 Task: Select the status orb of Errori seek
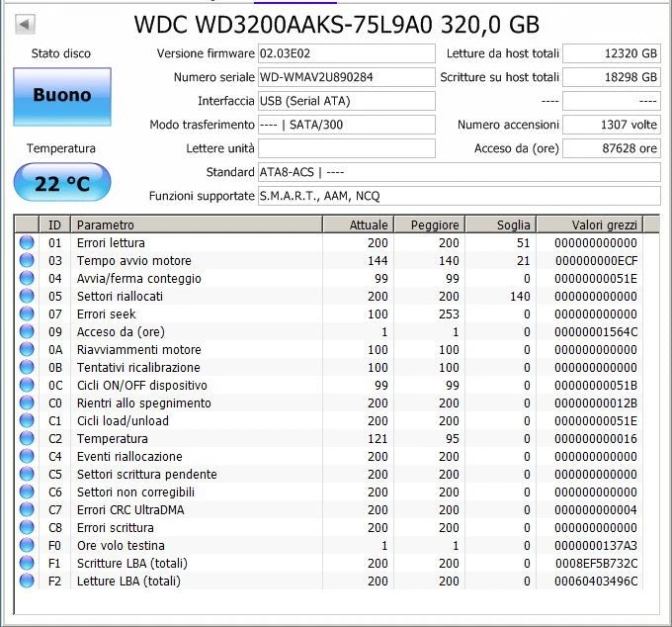[x=27, y=313]
